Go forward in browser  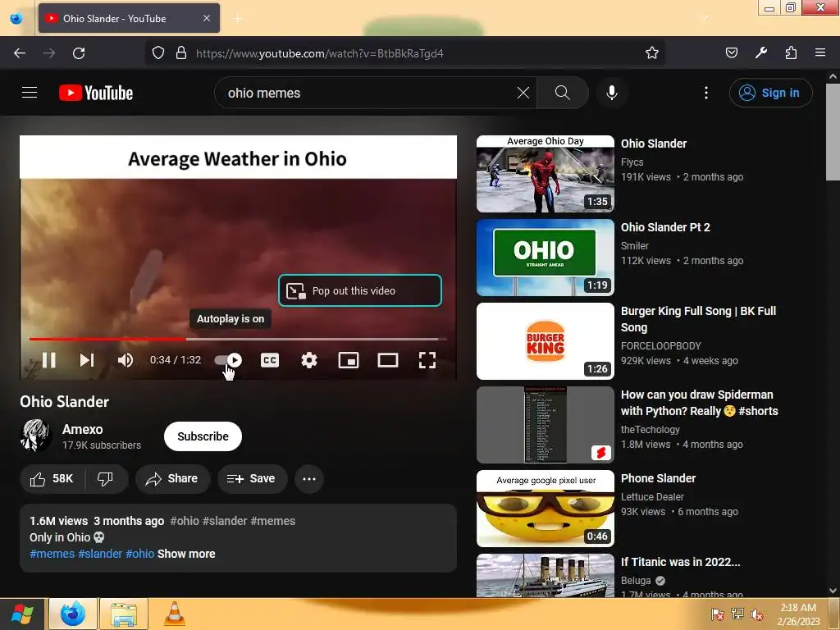click(49, 53)
